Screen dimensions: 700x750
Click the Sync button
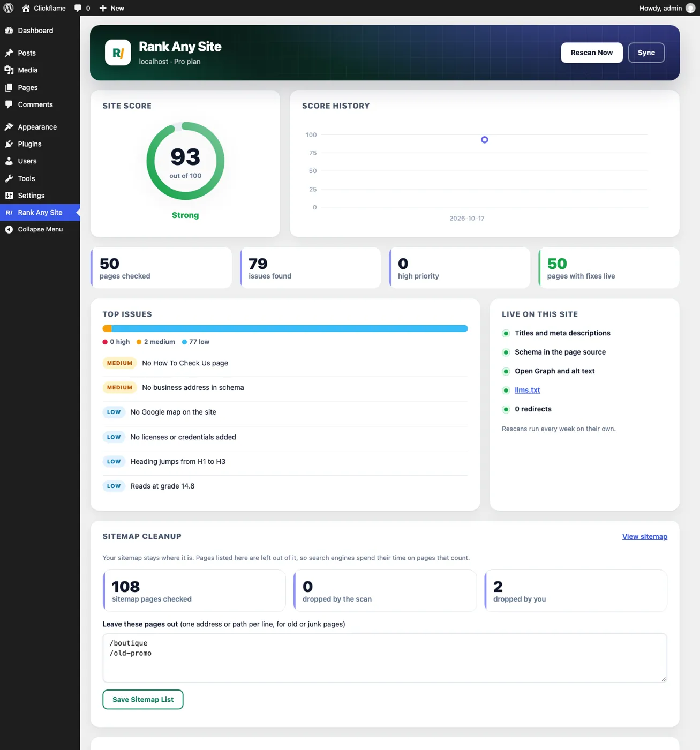pos(646,52)
